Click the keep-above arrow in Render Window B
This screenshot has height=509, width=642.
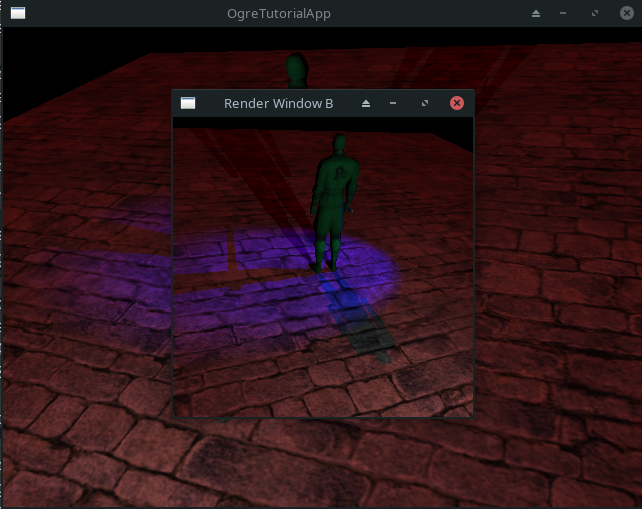[366, 103]
